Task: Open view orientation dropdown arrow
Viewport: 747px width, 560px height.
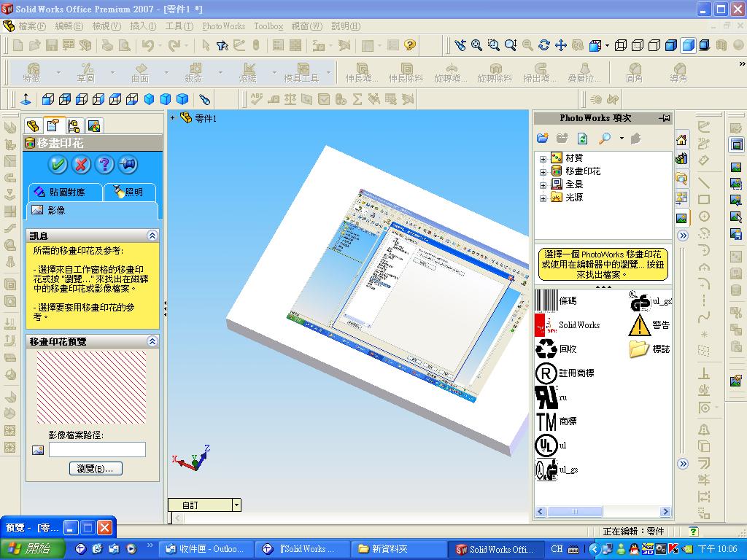Action: pos(607,46)
